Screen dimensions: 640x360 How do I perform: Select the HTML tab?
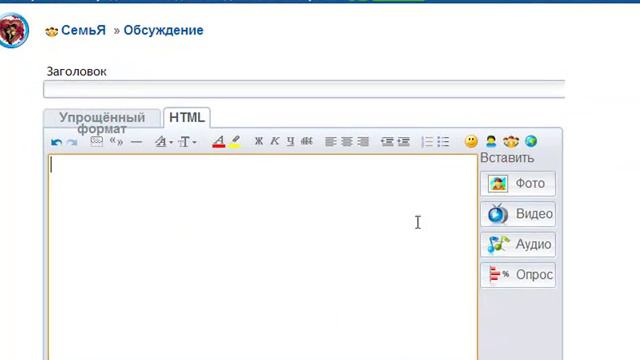click(x=187, y=118)
